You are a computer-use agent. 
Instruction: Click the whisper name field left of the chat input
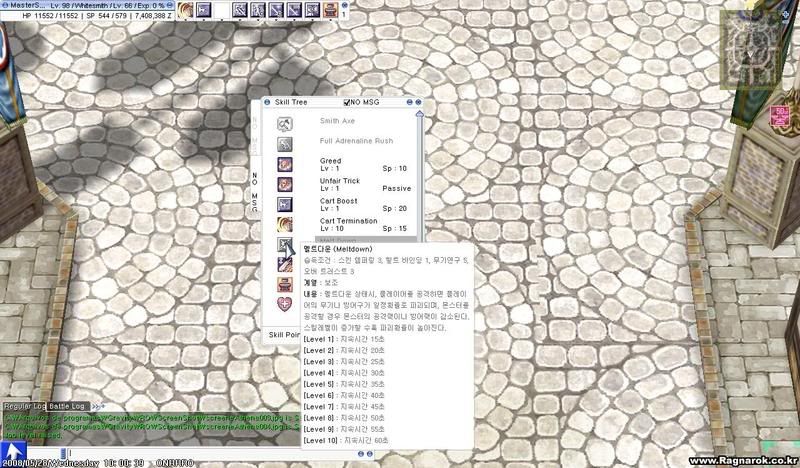point(44,453)
